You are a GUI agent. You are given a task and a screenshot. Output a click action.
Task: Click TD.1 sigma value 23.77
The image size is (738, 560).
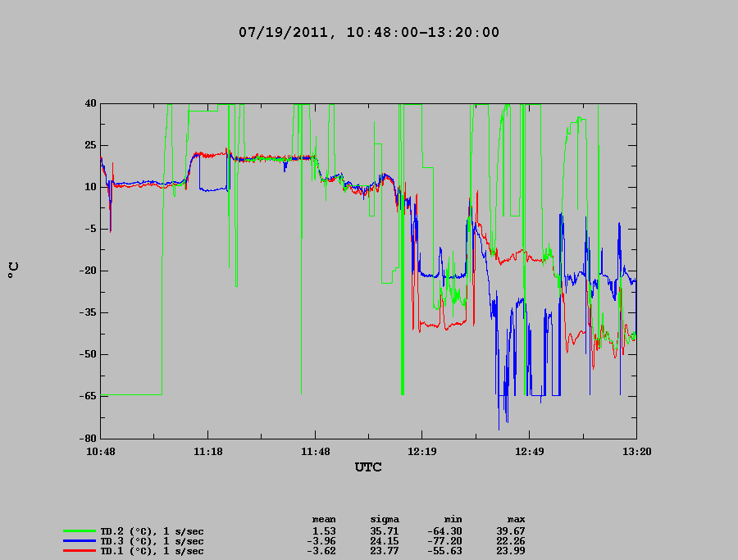[x=385, y=551]
